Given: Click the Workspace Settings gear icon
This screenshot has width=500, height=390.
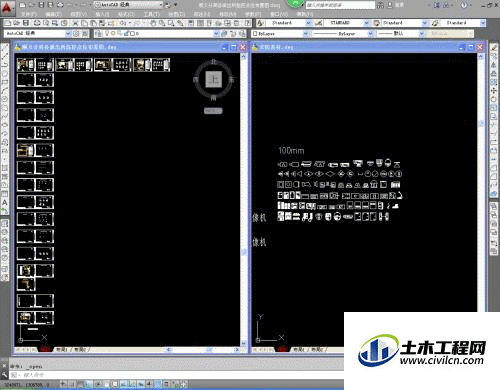Looking at the screenshot, I should click(x=77, y=34).
